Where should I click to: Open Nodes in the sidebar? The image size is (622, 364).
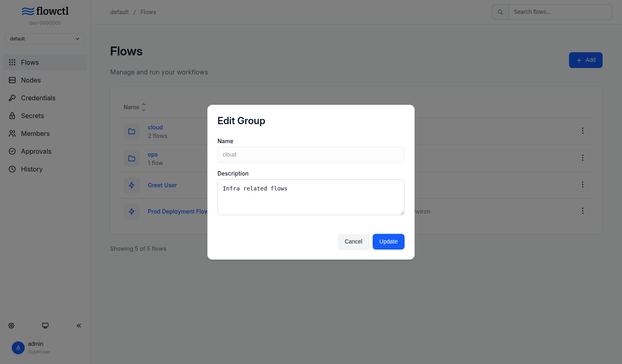45,80
